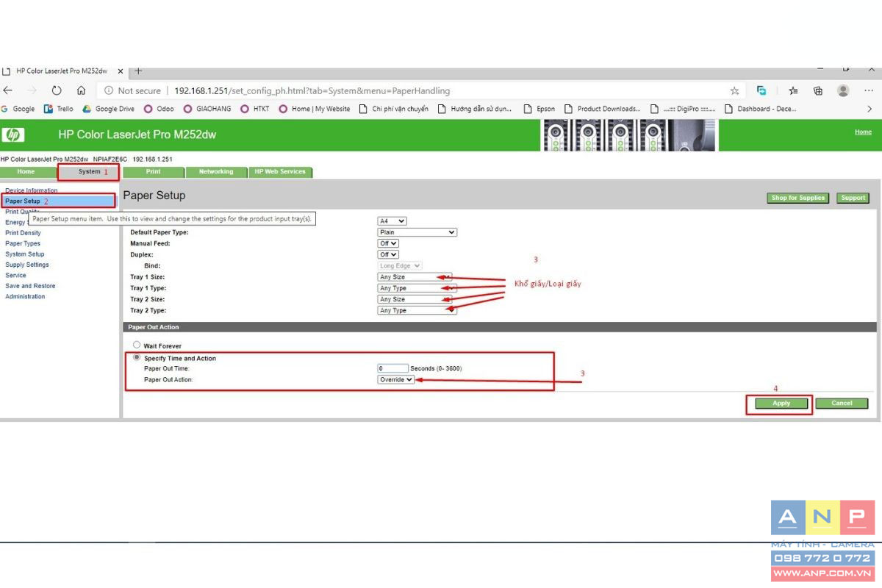
Task: Open the browser profile avatar
Action: pyautogui.click(x=843, y=90)
